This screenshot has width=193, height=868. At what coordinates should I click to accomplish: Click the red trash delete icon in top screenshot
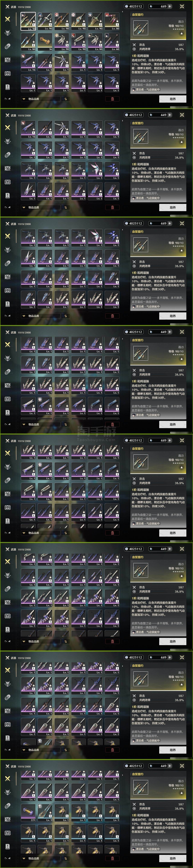(112, 99)
